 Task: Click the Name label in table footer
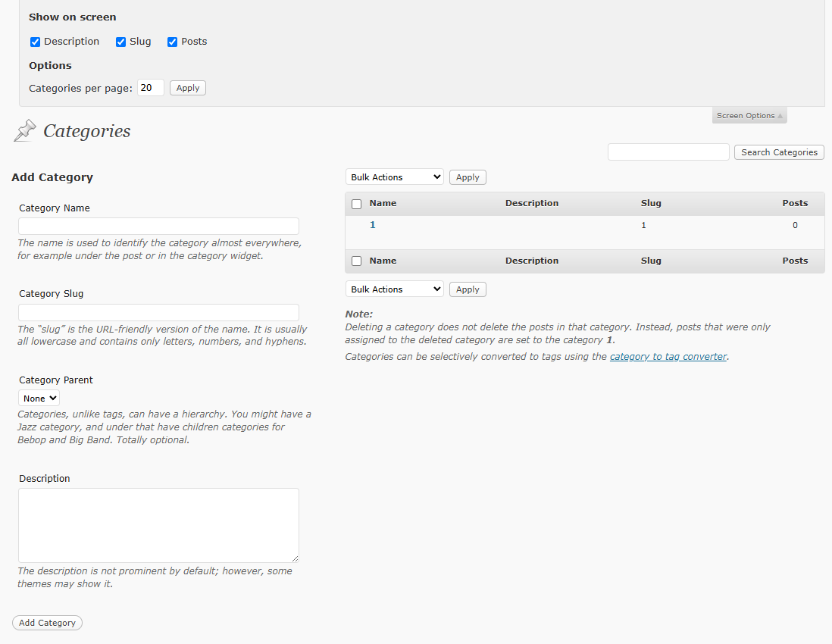383,261
